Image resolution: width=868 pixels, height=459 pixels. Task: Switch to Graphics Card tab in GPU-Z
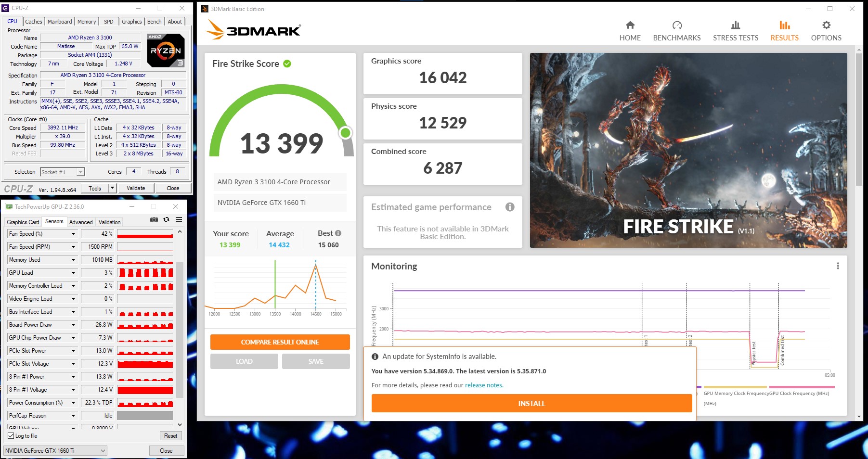(x=23, y=222)
